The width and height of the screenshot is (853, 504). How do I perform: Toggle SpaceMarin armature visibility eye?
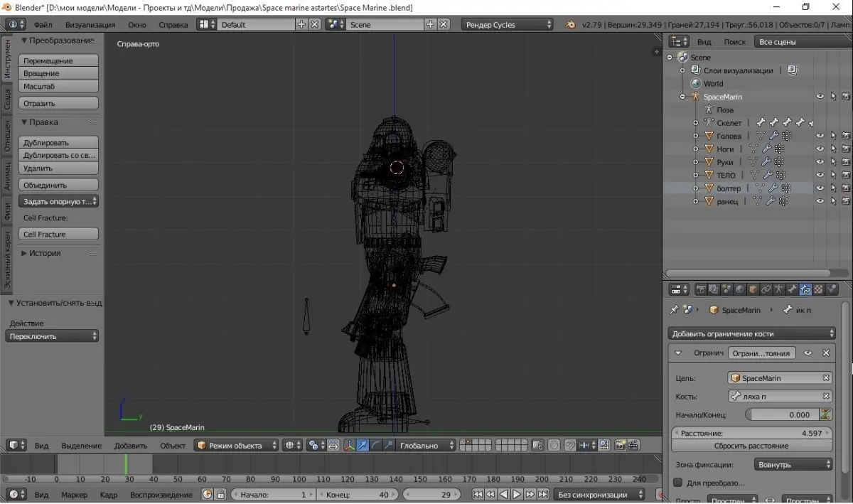820,97
